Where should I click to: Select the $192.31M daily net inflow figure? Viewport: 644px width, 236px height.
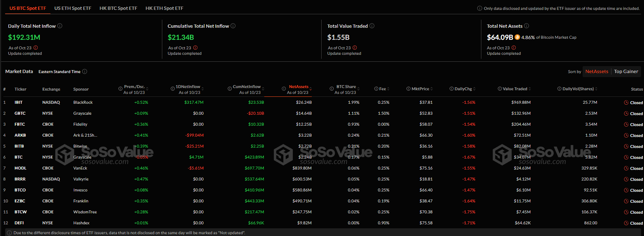(24, 37)
